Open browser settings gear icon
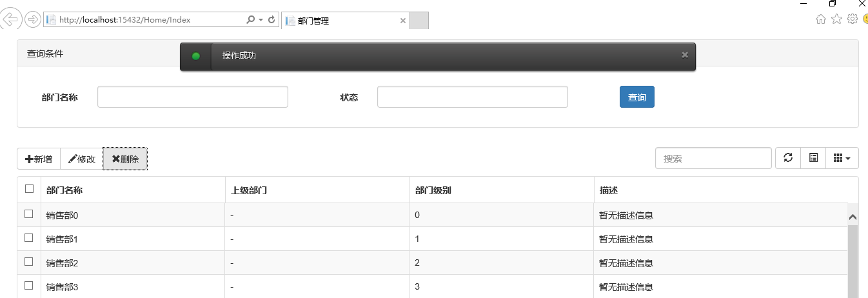The height and width of the screenshot is (298, 868). [852, 19]
